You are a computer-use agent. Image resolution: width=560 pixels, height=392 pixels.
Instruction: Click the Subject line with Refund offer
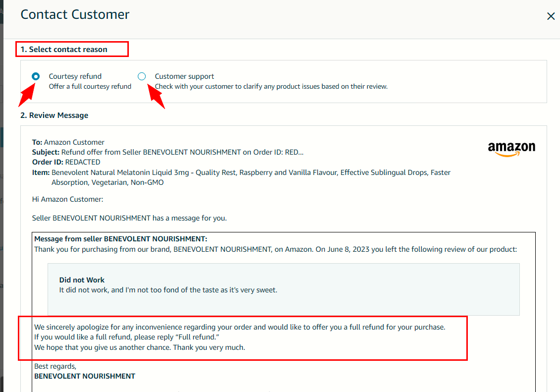(x=168, y=152)
